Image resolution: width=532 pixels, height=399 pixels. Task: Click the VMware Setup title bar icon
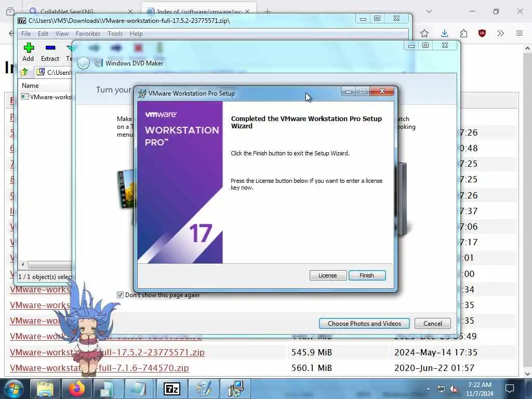[x=142, y=94]
